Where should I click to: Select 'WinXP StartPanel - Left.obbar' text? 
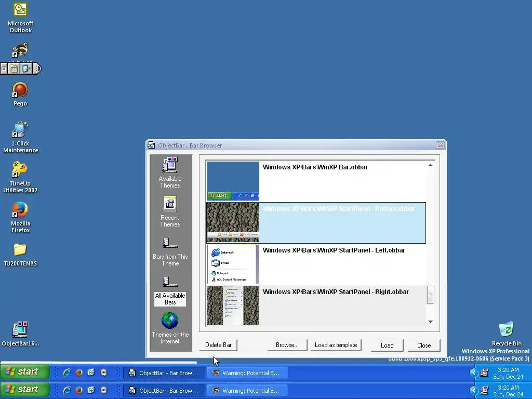[361, 250]
